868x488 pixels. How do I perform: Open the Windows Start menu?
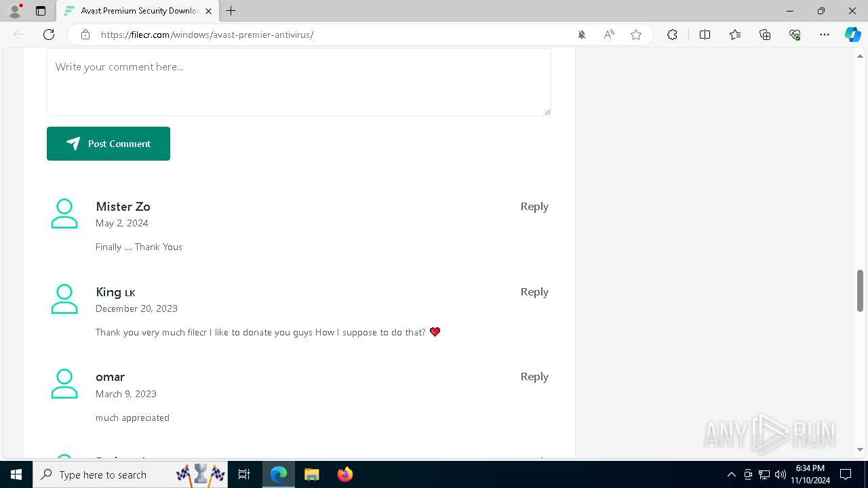(x=16, y=474)
